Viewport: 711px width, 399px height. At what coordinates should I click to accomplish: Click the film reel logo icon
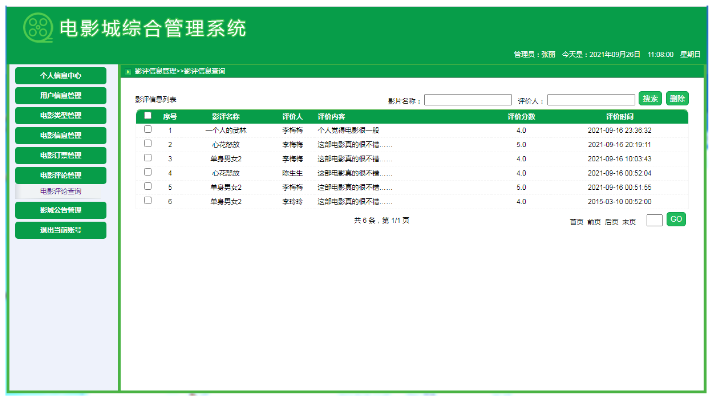pos(38,28)
